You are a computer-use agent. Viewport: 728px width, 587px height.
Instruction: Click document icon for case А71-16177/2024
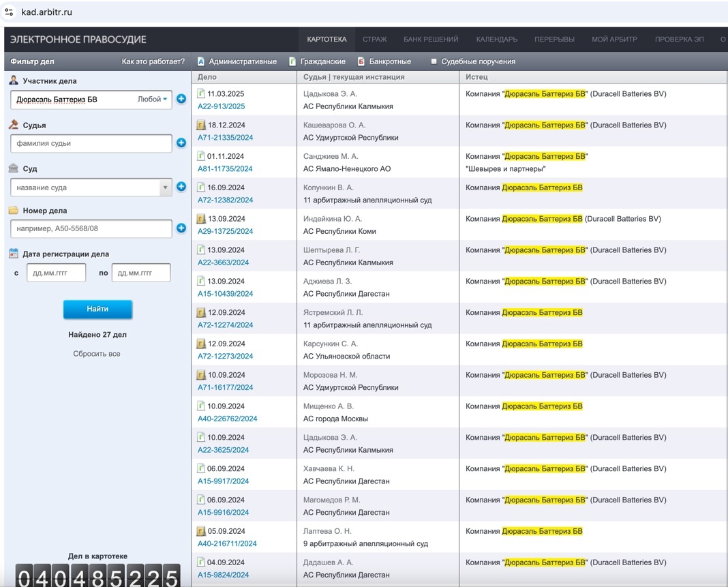(201, 374)
